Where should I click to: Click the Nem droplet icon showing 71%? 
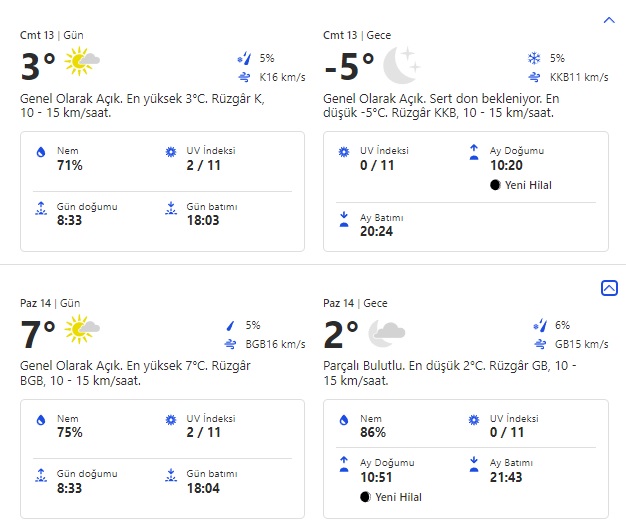pos(41,152)
